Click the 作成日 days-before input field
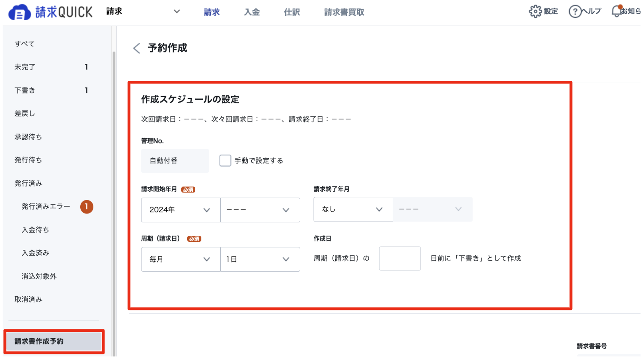Image resolution: width=644 pixels, height=358 pixels. tap(400, 258)
